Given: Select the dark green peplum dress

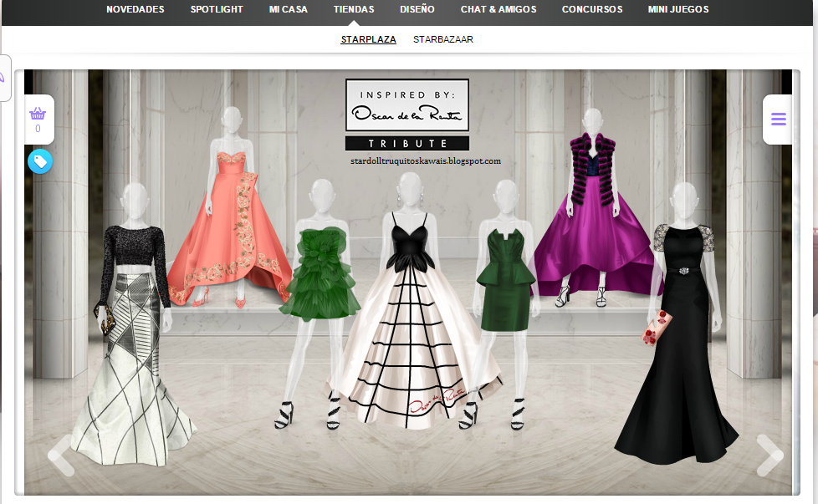Looking at the screenshot, I should [x=505, y=280].
